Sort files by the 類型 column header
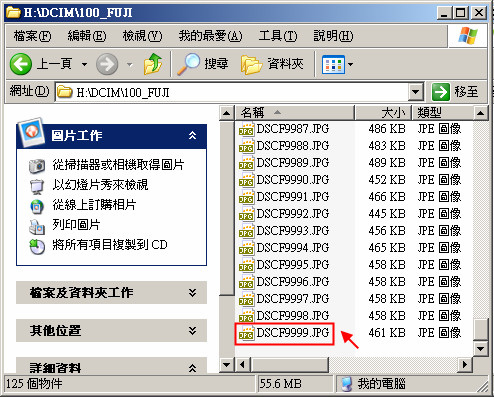The width and height of the screenshot is (494, 397). coord(443,113)
